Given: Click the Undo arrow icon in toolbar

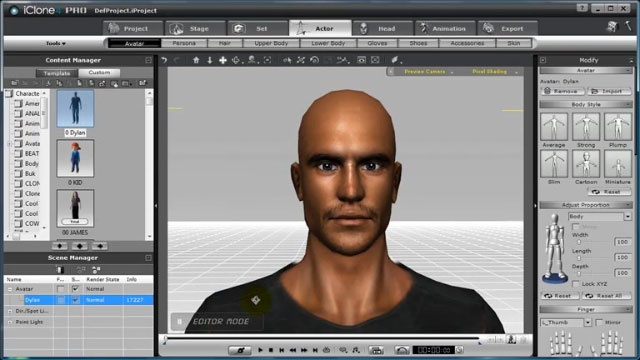Looking at the screenshot, I should point(164,60).
